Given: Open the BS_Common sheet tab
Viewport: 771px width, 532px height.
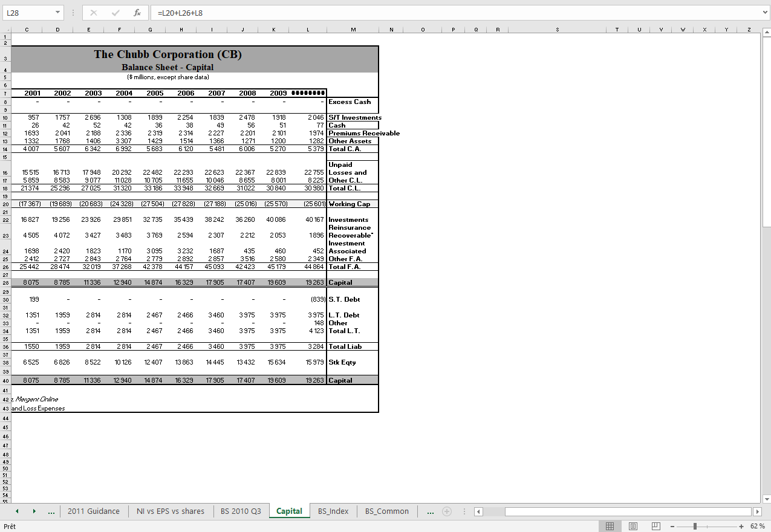Looking at the screenshot, I should click(387, 511).
